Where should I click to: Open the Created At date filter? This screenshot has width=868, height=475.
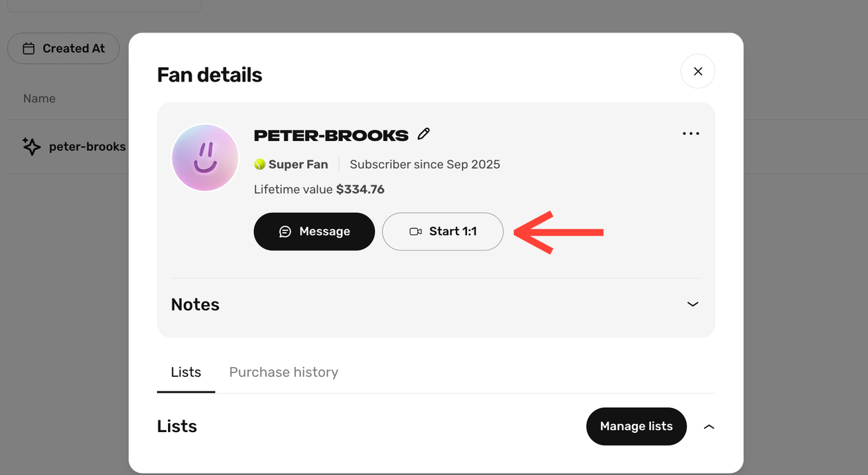(x=64, y=48)
